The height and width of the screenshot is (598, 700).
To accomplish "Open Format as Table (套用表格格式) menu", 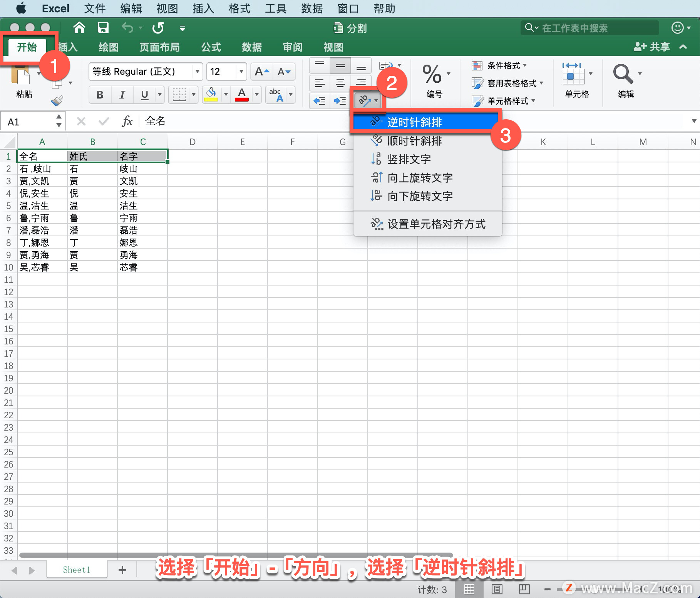I will tap(507, 83).
